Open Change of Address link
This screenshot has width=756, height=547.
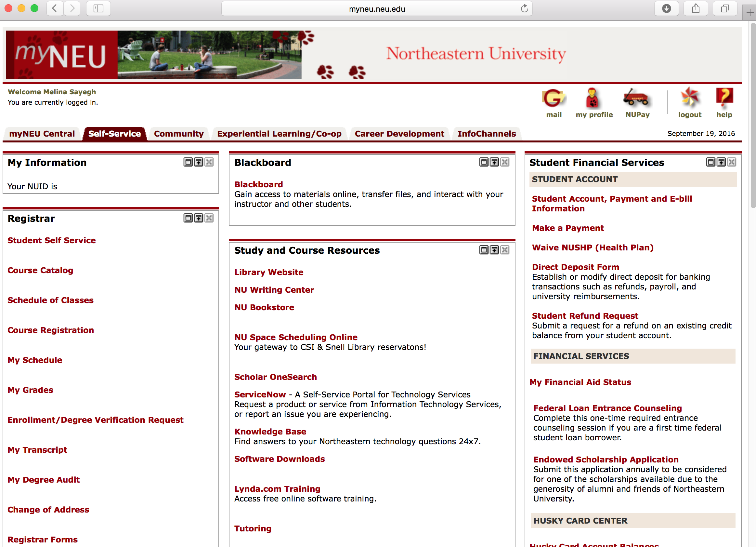pyautogui.click(x=48, y=510)
